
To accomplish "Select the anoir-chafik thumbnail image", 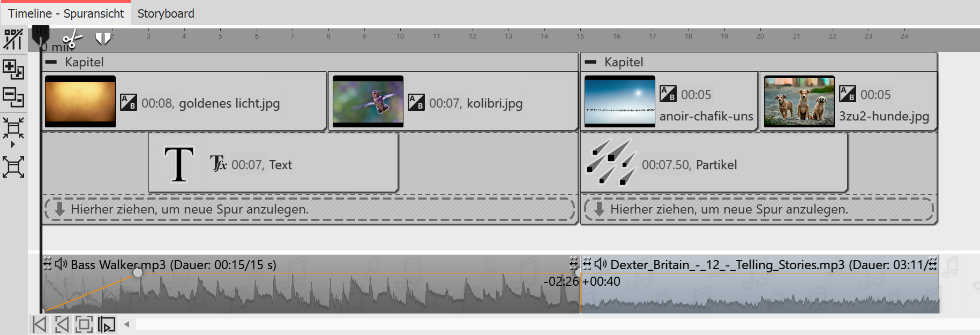I will pyautogui.click(x=620, y=101).
